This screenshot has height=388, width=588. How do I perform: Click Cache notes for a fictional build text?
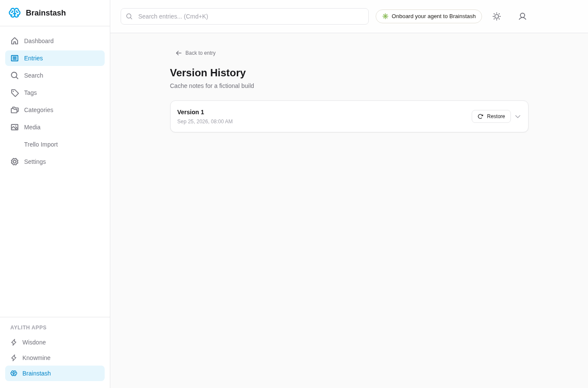(x=212, y=86)
